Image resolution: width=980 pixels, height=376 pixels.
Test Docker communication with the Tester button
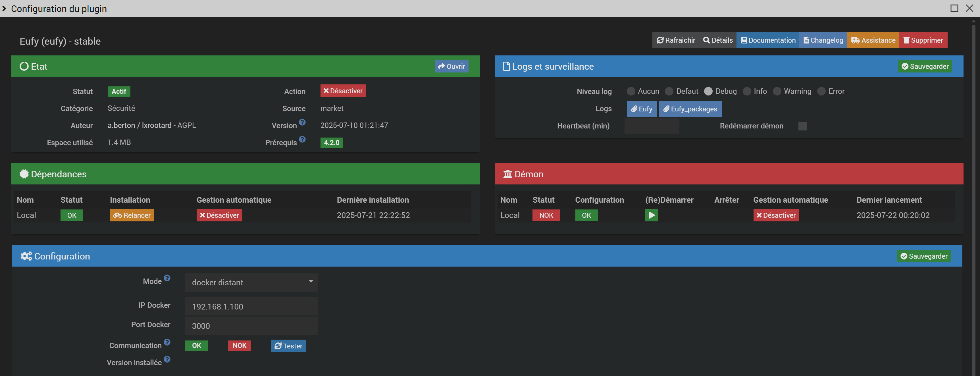288,346
